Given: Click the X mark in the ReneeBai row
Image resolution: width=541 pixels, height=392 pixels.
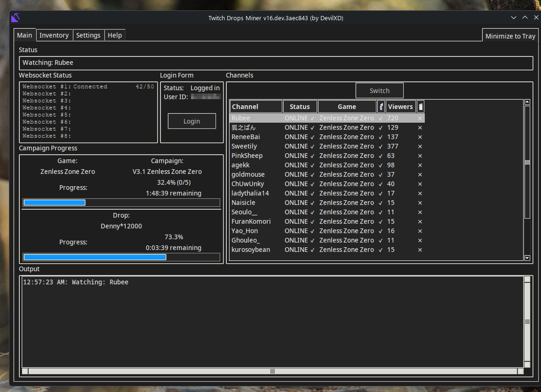Looking at the screenshot, I should (x=420, y=137).
